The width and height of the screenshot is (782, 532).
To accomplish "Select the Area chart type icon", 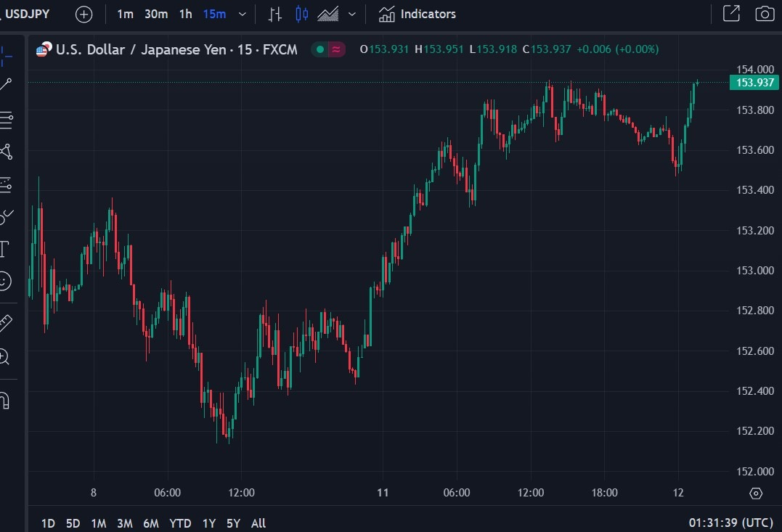I will click(x=328, y=15).
